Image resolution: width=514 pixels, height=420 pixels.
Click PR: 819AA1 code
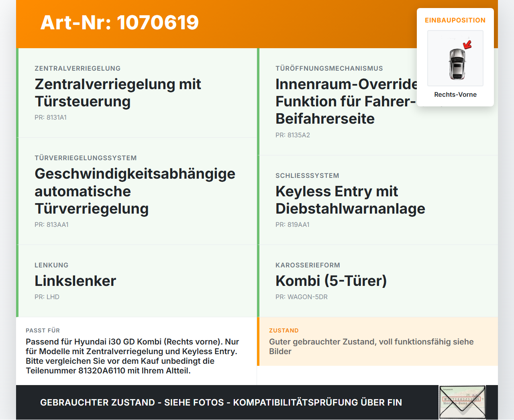pyautogui.click(x=292, y=224)
